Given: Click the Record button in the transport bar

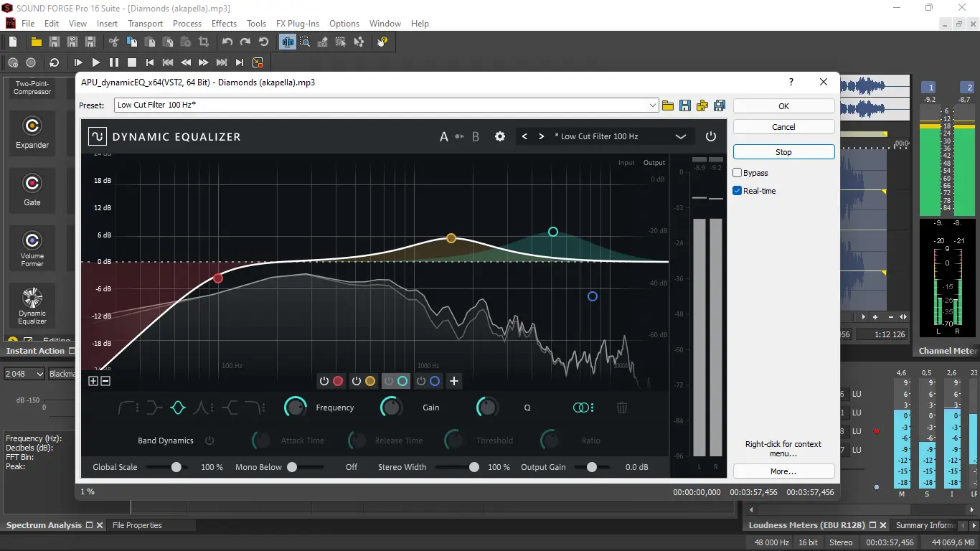Looking at the screenshot, I should pyautogui.click(x=31, y=62).
